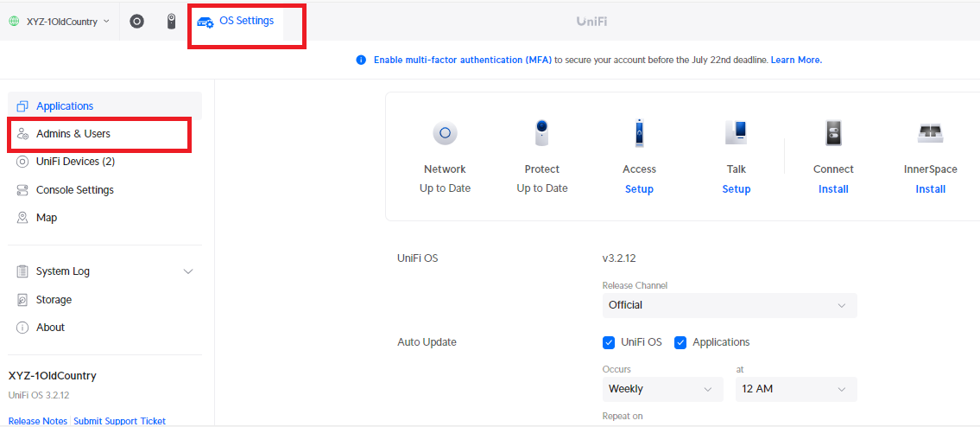
Task: Open the 12 AM time dropdown
Action: tap(796, 390)
